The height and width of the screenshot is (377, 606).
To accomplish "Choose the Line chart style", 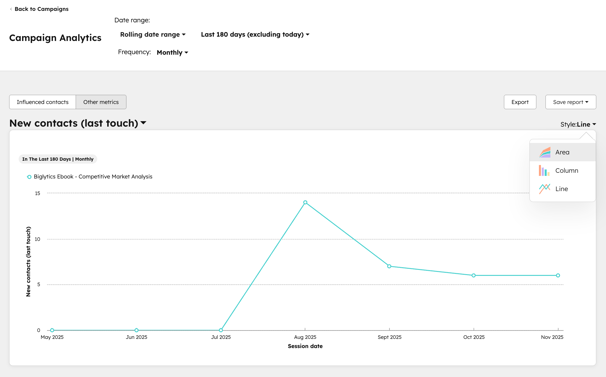I will click(562, 189).
